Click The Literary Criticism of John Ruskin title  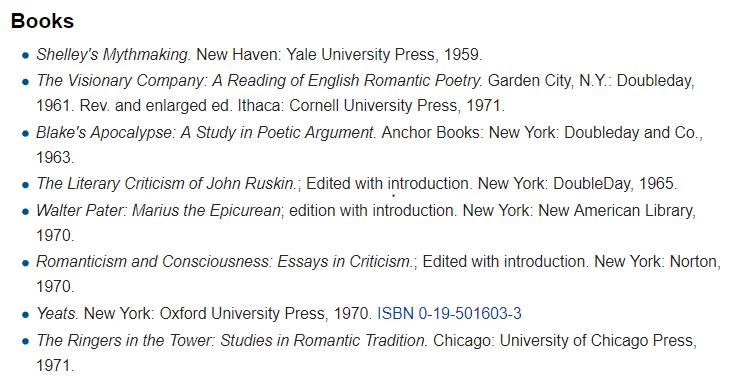[x=166, y=184]
